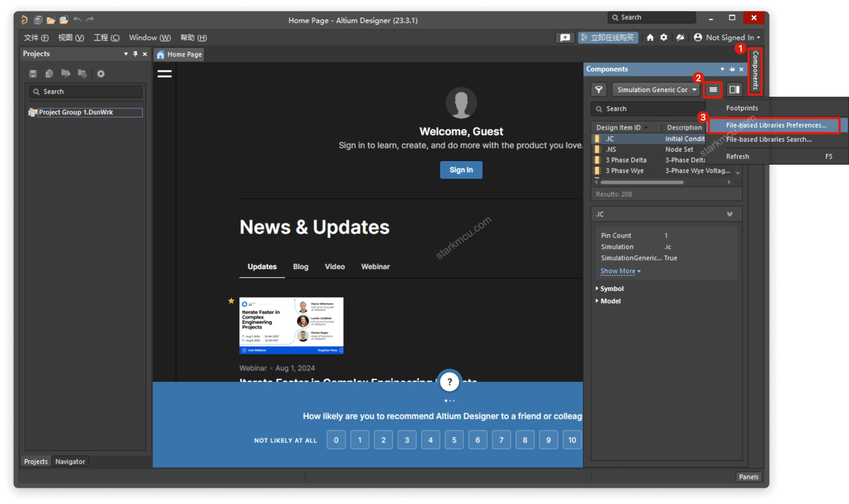The height and width of the screenshot is (504, 849).
Task: Click the feedback speech bubble icon
Action: (x=565, y=38)
